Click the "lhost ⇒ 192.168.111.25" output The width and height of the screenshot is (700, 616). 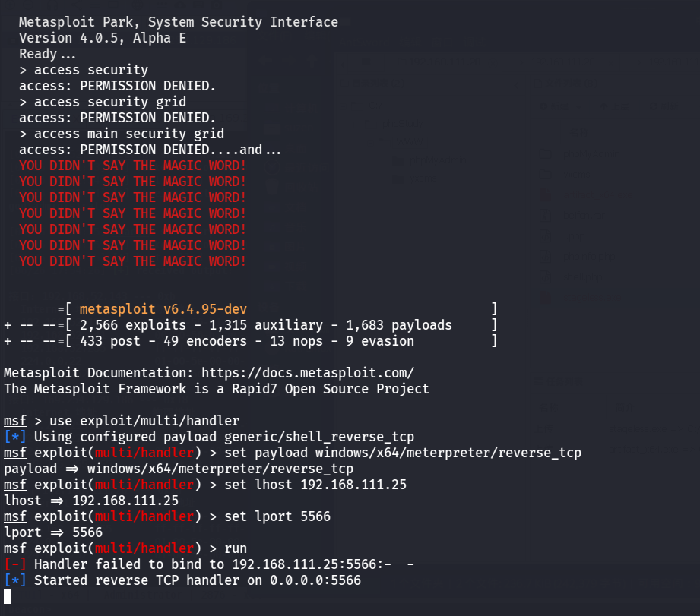click(91, 501)
